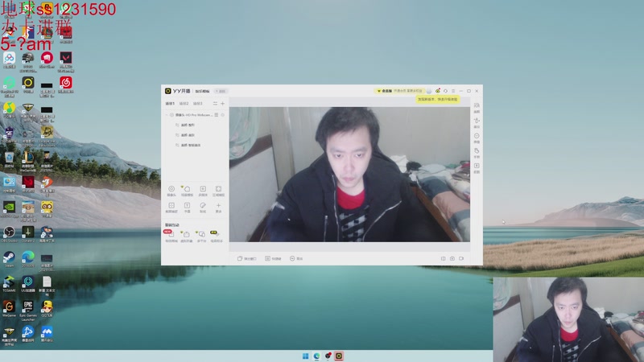
Task: Open settings gear on the Webcam source row
Action: pos(223,115)
